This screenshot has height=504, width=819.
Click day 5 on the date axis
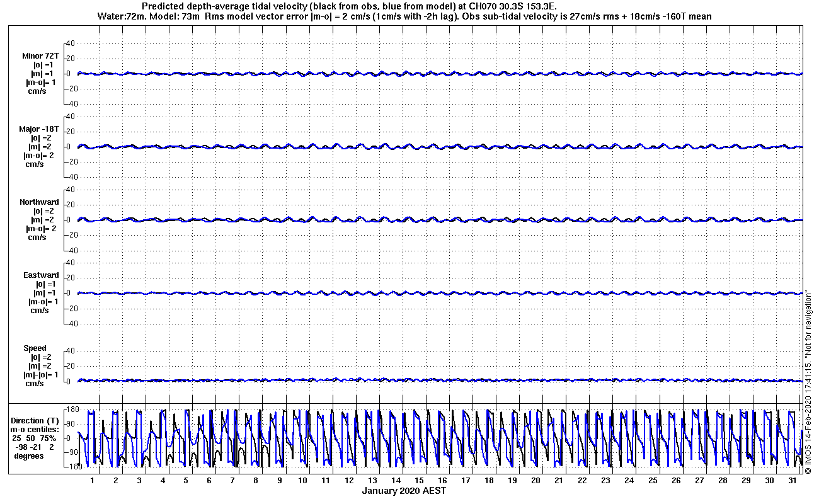(x=185, y=480)
